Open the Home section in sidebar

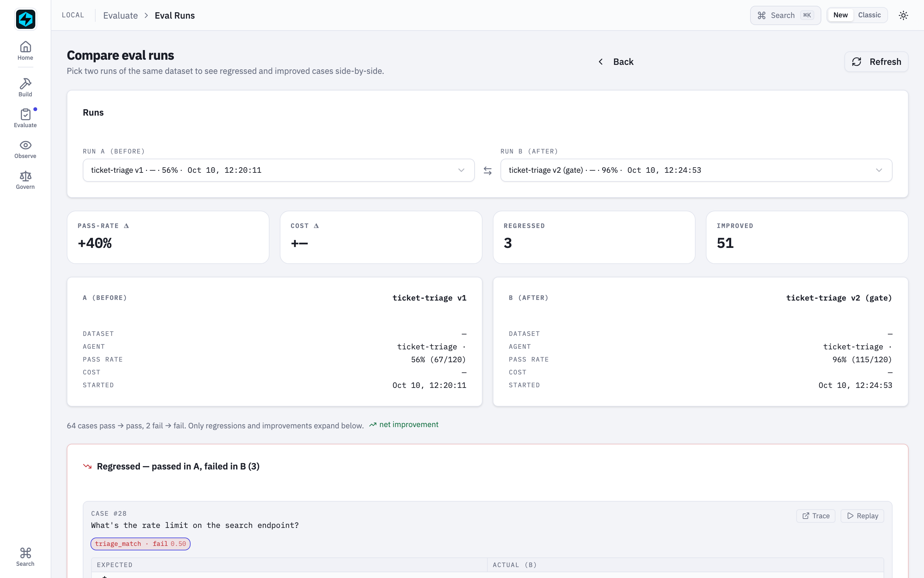tap(25, 51)
